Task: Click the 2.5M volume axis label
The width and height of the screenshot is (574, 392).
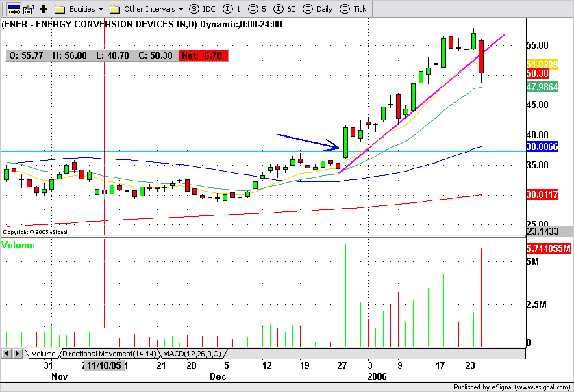Action: click(536, 304)
